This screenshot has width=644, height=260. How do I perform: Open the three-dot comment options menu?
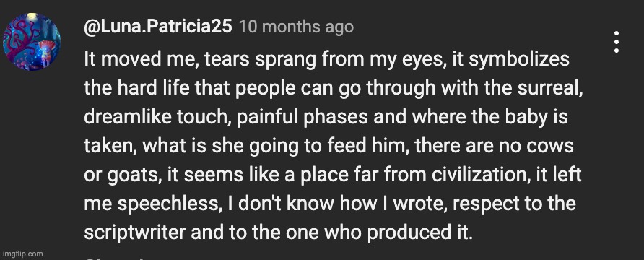(616, 41)
